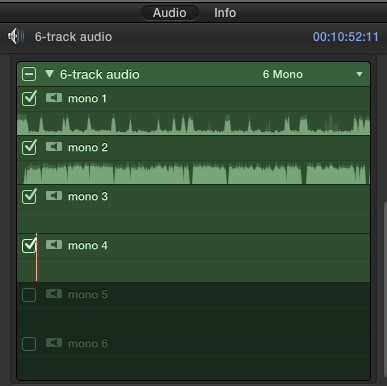Open the Info tab

point(225,13)
